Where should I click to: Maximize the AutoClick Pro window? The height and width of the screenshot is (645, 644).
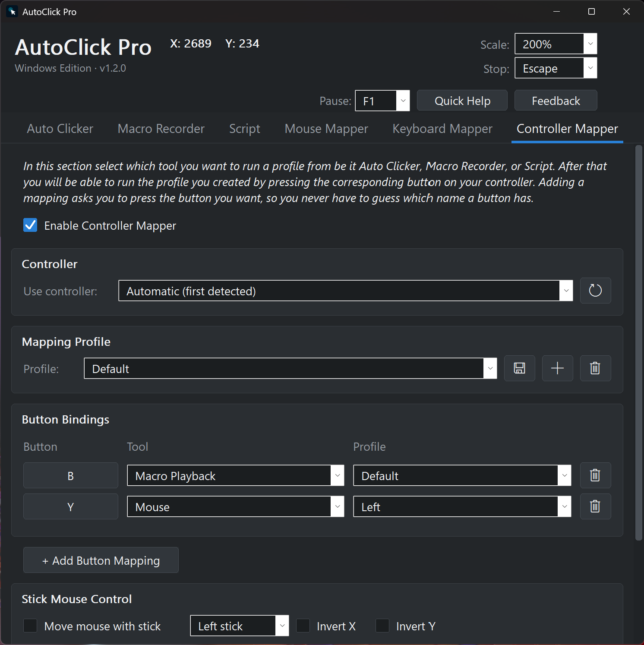[591, 12]
